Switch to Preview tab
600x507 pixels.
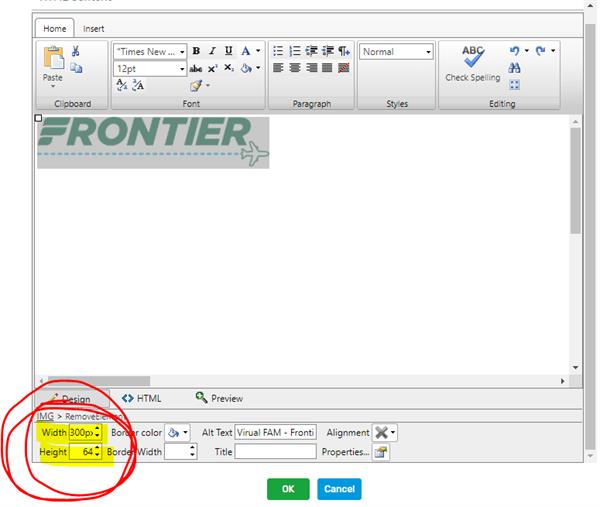[219, 398]
